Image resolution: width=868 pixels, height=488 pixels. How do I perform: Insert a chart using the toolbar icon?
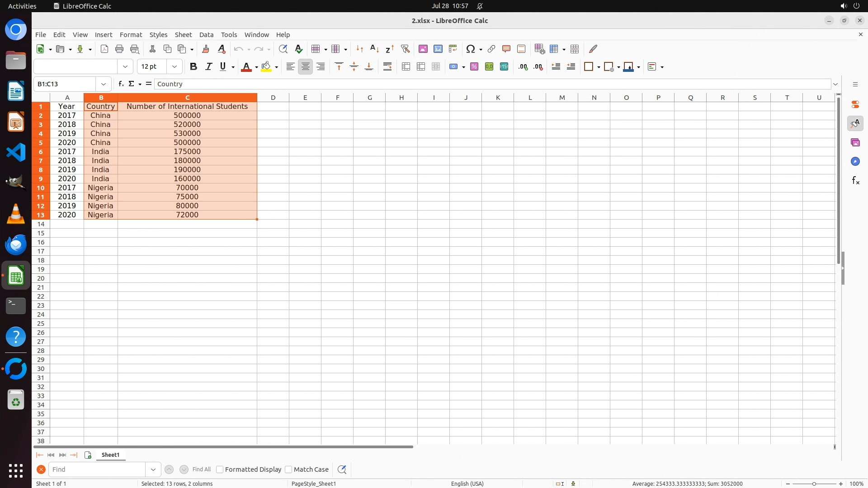coord(438,49)
